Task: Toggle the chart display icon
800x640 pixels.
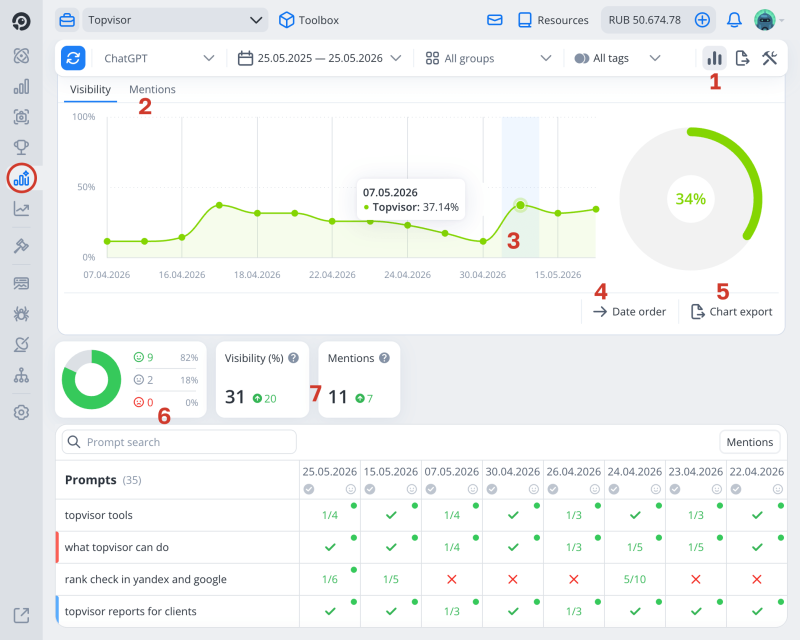Action: (x=714, y=58)
